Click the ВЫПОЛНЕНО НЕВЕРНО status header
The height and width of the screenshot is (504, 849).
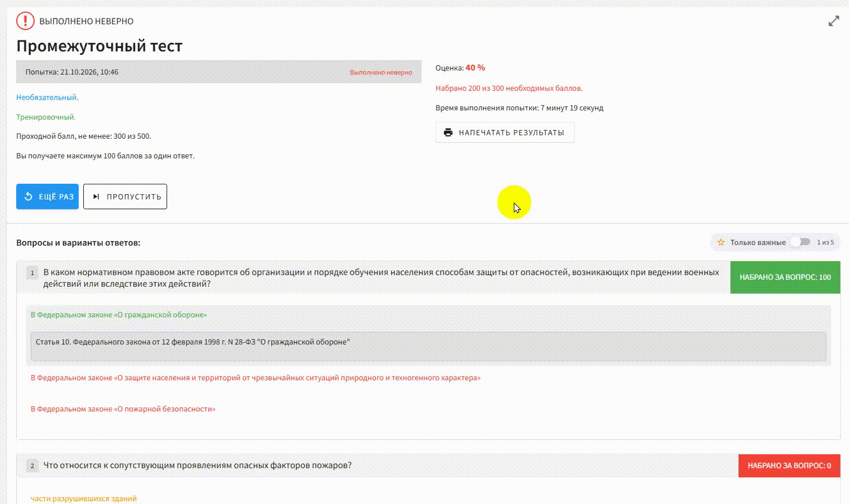86,21
